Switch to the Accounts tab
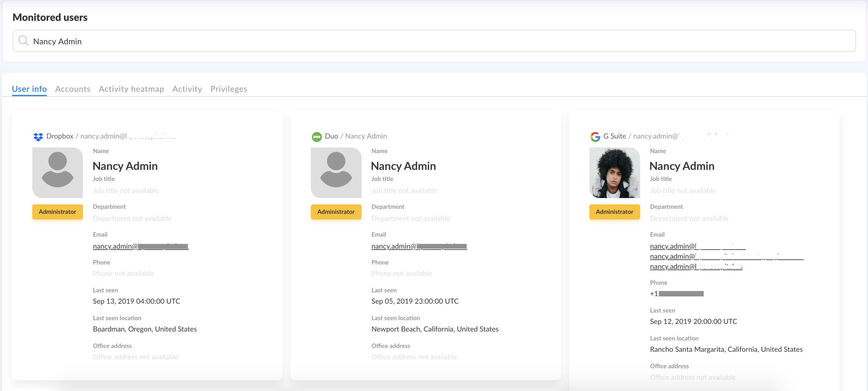The height and width of the screenshot is (391, 868). click(73, 89)
